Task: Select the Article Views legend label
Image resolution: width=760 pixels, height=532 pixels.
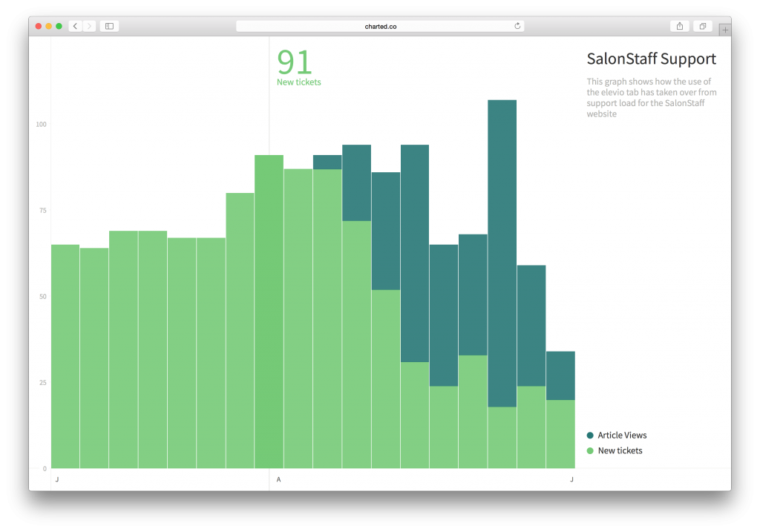Action: click(622, 435)
